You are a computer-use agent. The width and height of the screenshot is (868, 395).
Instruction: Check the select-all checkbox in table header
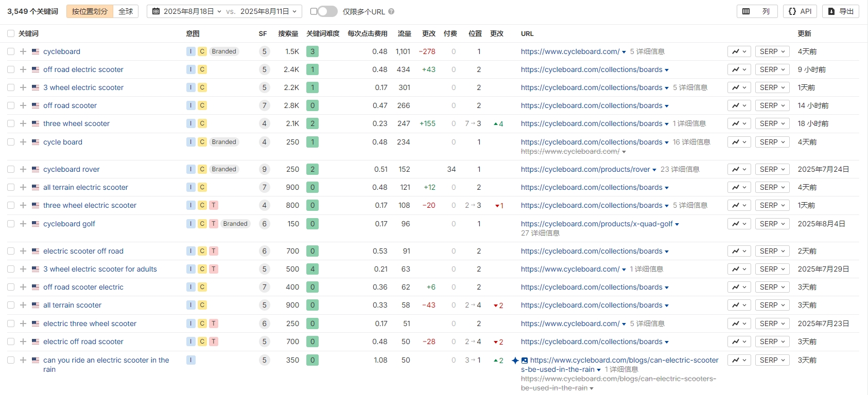pos(11,33)
